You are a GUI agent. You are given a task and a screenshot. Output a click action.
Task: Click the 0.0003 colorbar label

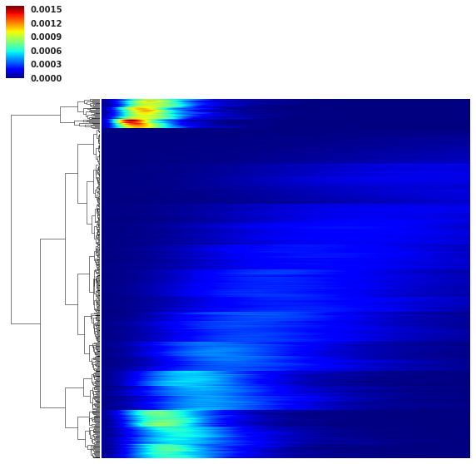pyautogui.click(x=46, y=64)
